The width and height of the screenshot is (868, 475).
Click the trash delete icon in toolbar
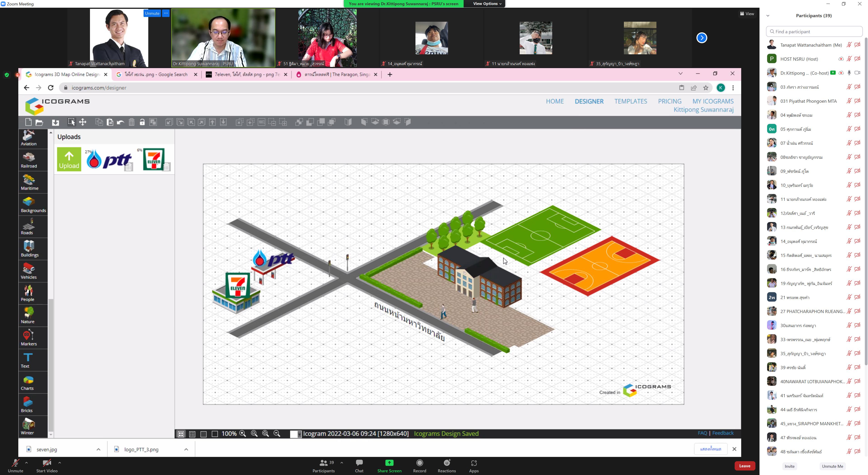(x=131, y=122)
